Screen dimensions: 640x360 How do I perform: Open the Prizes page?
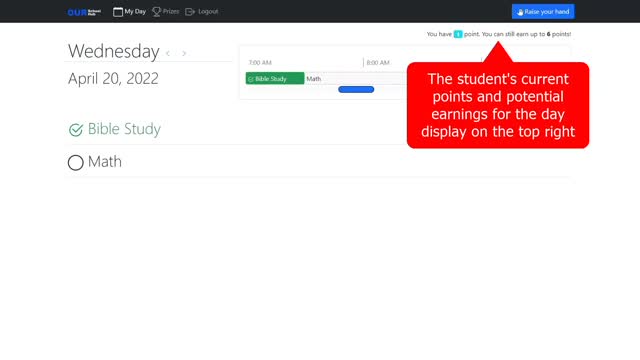point(165,11)
